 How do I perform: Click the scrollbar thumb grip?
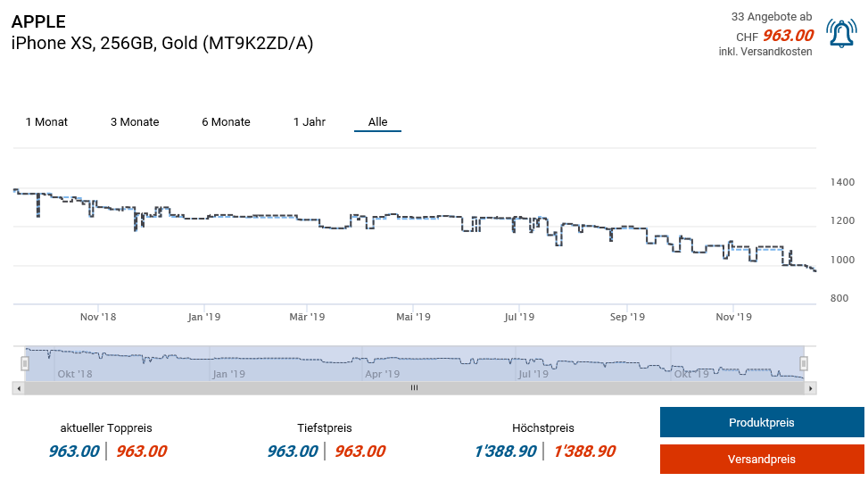pos(414,388)
